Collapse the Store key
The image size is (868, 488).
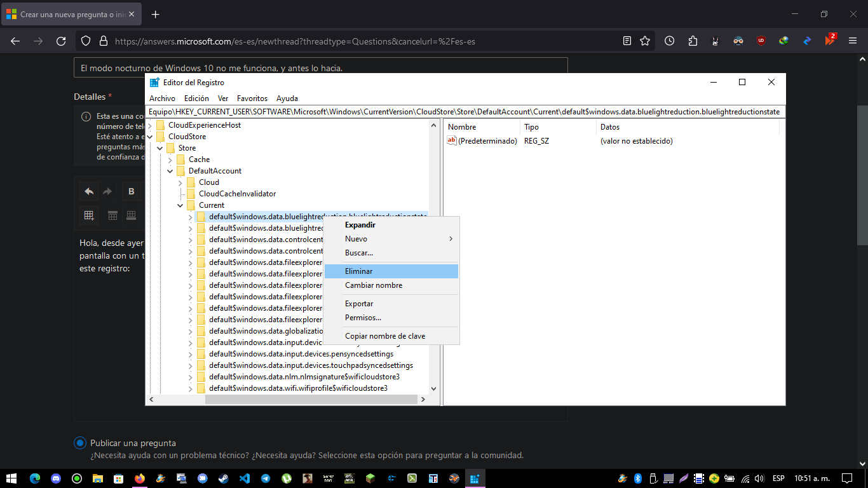click(160, 148)
